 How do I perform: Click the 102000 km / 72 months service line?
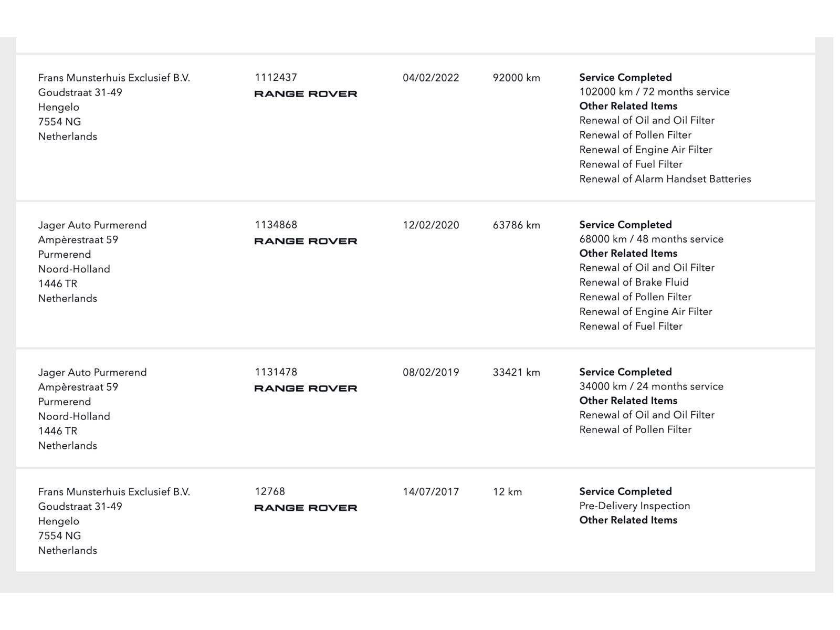pos(654,92)
